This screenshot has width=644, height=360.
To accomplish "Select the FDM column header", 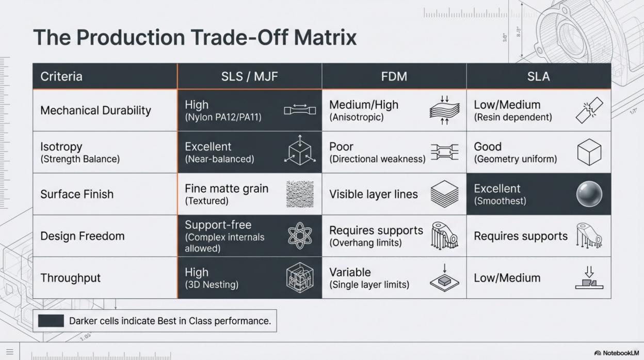I will pyautogui.click(x=394, y=76).
